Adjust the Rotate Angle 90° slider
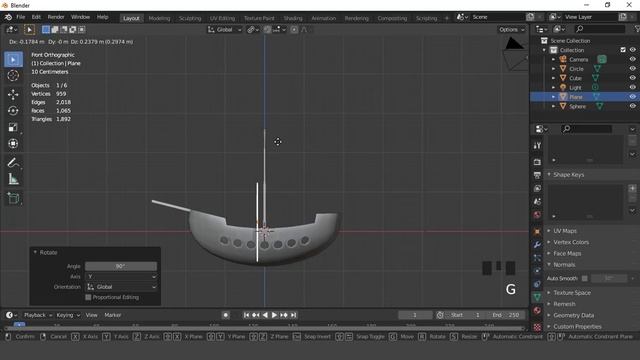The image size is (640, 360). [121, 266]
